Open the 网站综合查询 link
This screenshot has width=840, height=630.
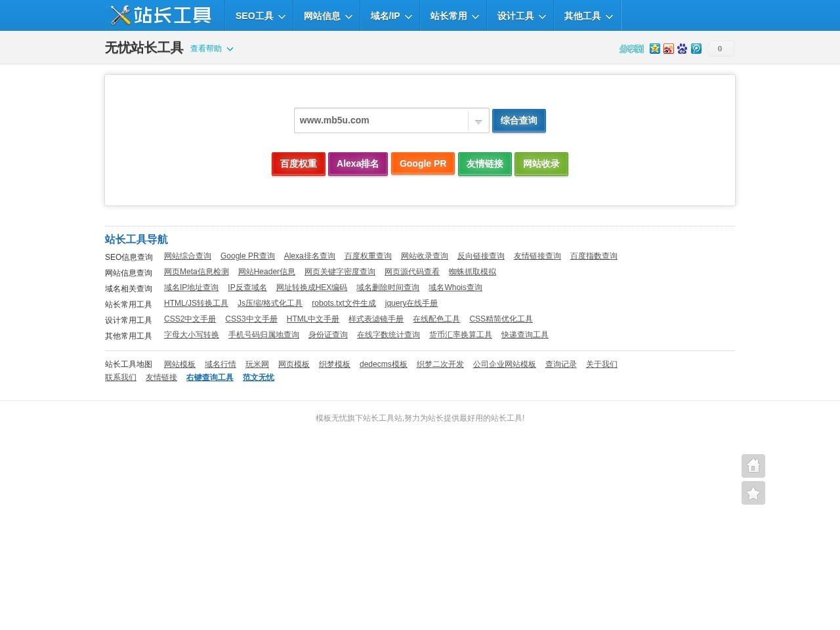[188, 256]
